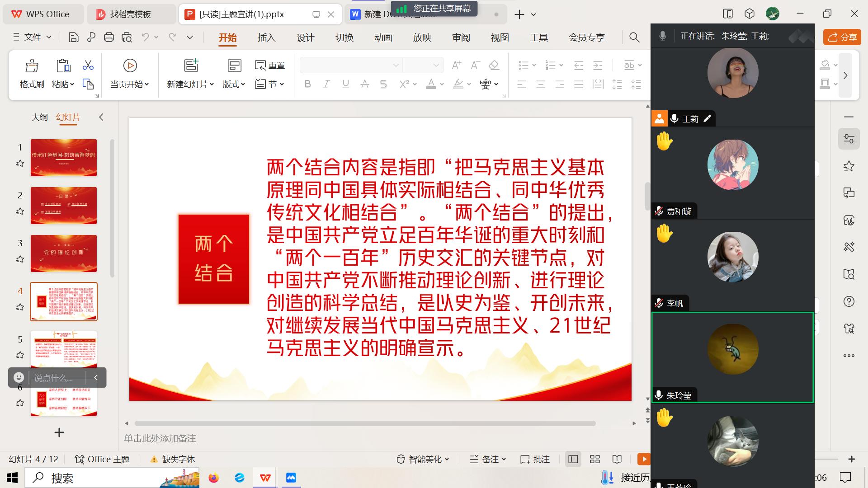The height and width of the screenshot is (488, 868).
Task: Toggle text shadow S button
Action: tap(383, 84)
